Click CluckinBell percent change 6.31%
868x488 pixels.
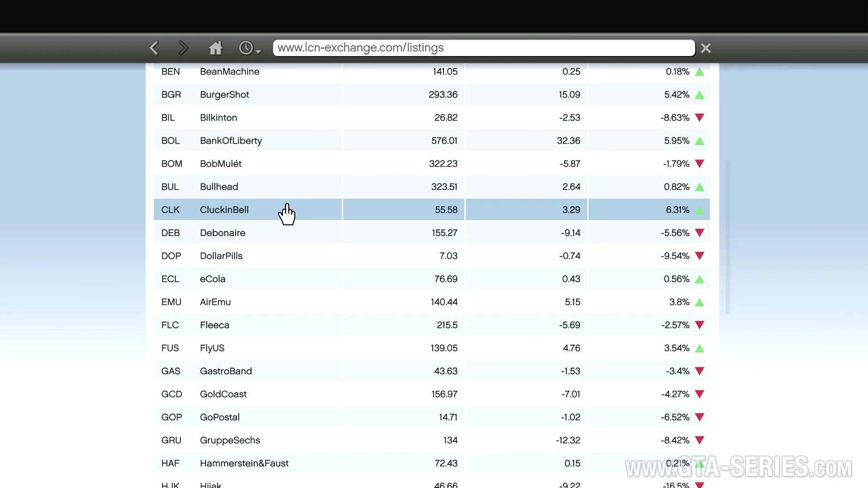[678, 210]
